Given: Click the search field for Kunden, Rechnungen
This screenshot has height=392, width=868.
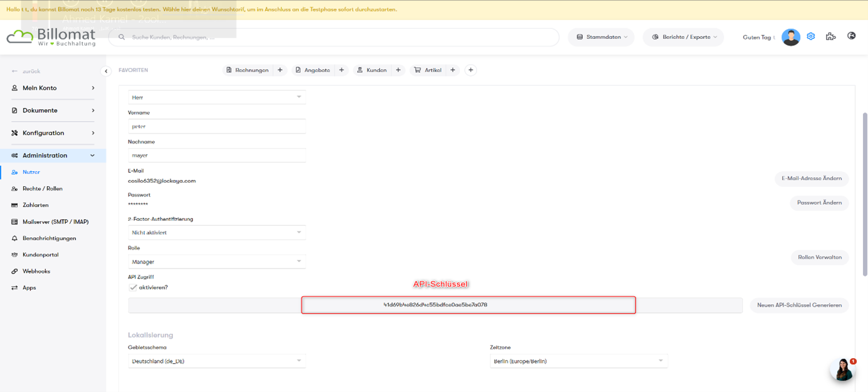Looking at the screenshot, I should coord(338,37).
